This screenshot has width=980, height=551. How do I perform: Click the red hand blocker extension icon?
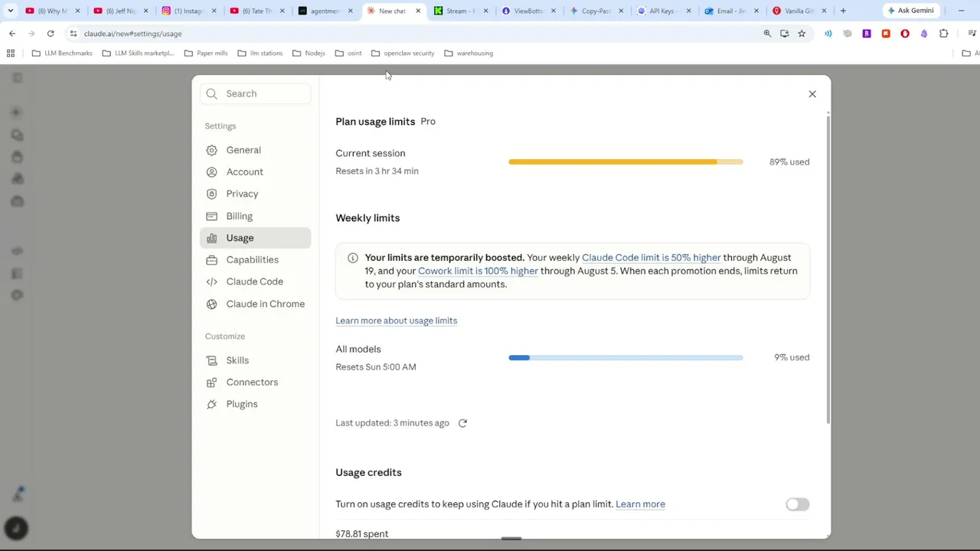(x=905, y=34)
